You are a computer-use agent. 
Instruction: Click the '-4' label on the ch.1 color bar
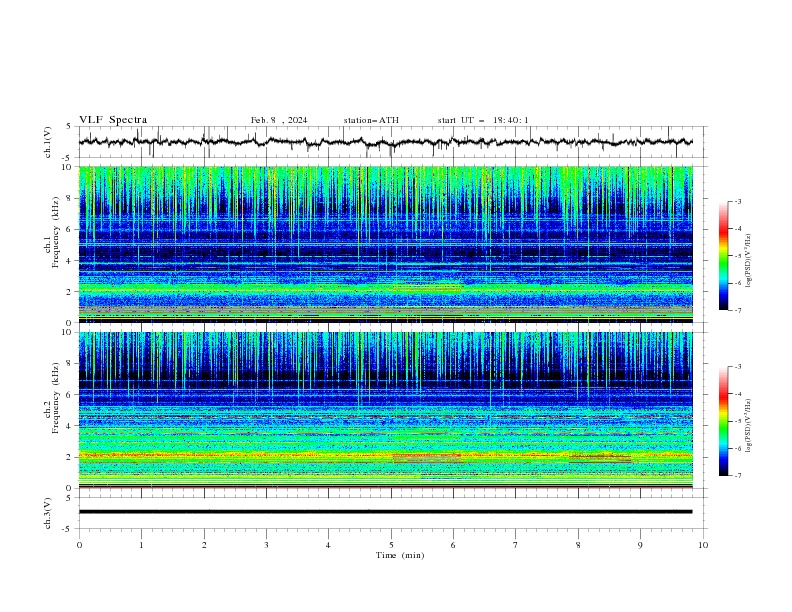pos(737,229)
